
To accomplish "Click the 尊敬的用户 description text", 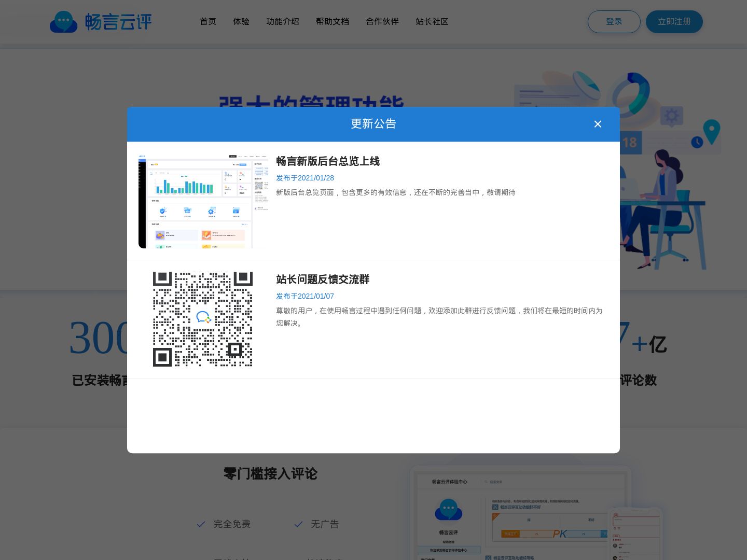I will coord(439,317).
